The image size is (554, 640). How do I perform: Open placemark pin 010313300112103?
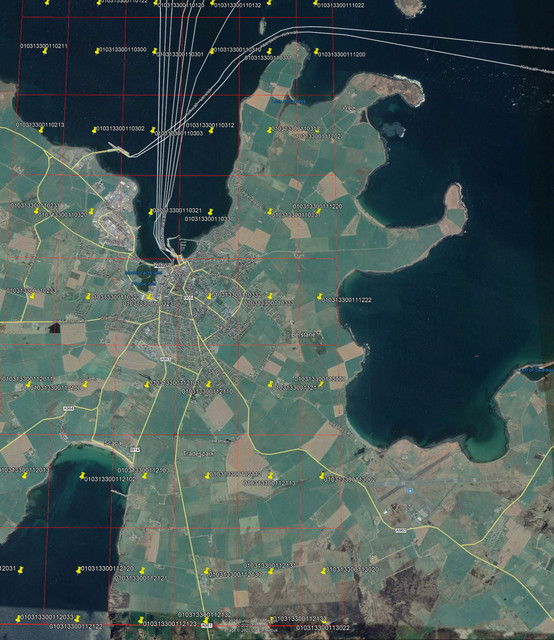click(x=144, y=476)
